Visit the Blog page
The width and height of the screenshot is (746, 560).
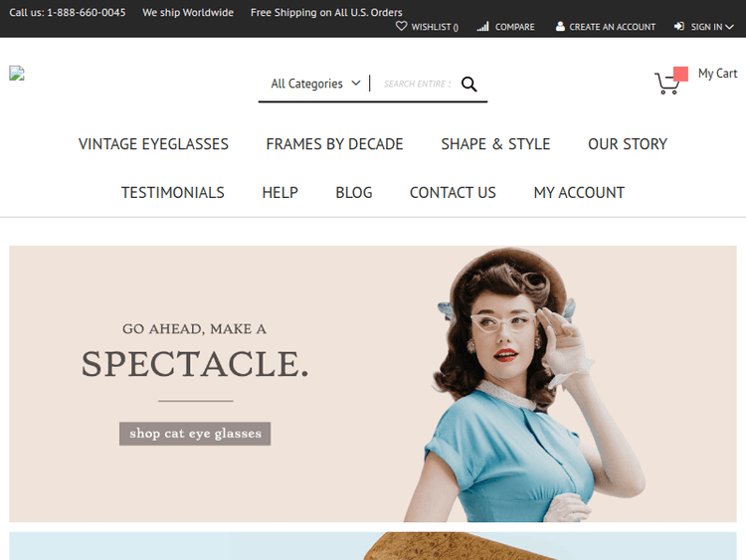pyautogui.click(x=354, y=193)
